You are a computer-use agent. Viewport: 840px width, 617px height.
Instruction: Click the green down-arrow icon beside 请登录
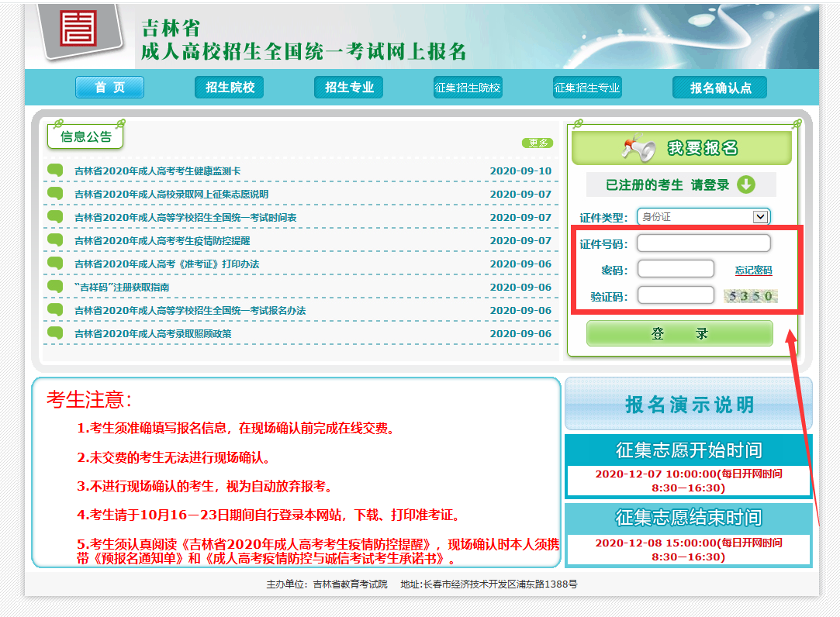745,184
